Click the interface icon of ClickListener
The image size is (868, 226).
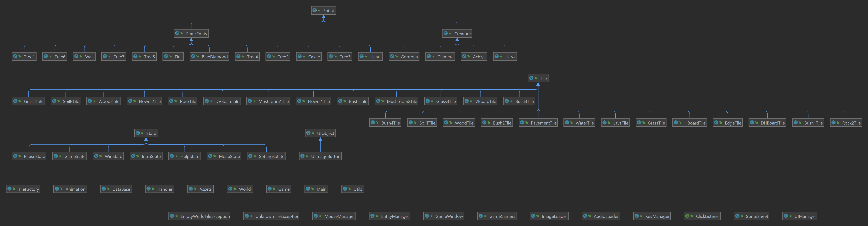point(687,216)
